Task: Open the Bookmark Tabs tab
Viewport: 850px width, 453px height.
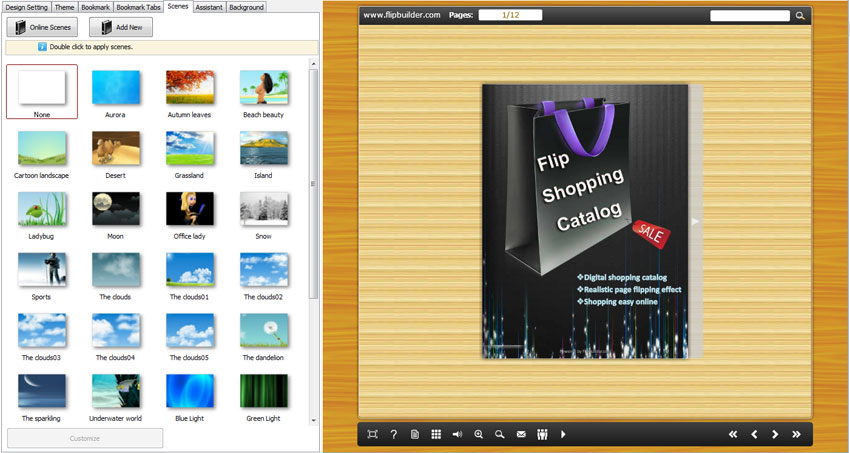Action: tap(138, 7)
